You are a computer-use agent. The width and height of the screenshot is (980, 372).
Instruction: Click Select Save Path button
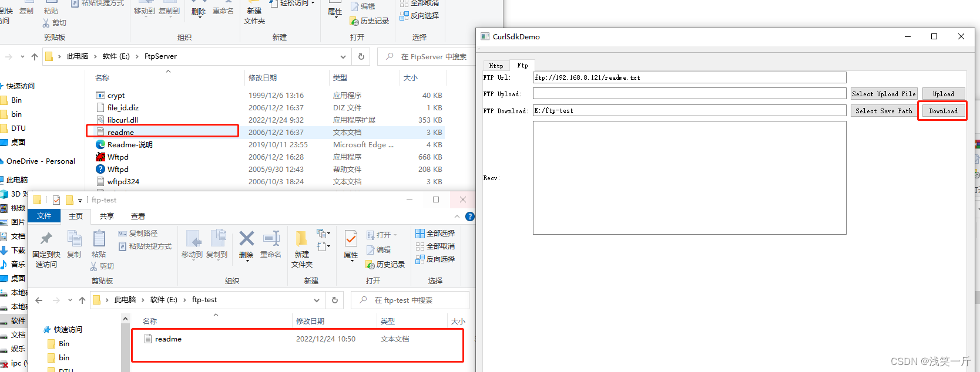[884, 111]
